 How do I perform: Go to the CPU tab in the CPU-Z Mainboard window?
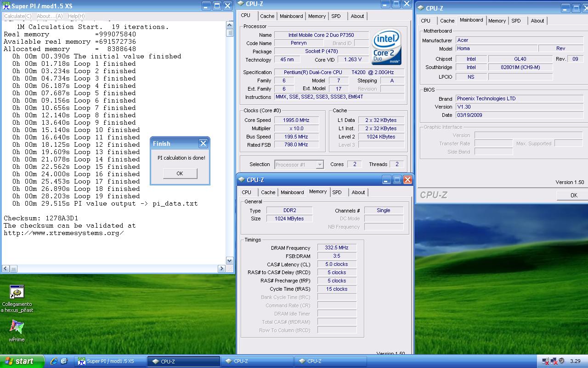coord(426,21)
